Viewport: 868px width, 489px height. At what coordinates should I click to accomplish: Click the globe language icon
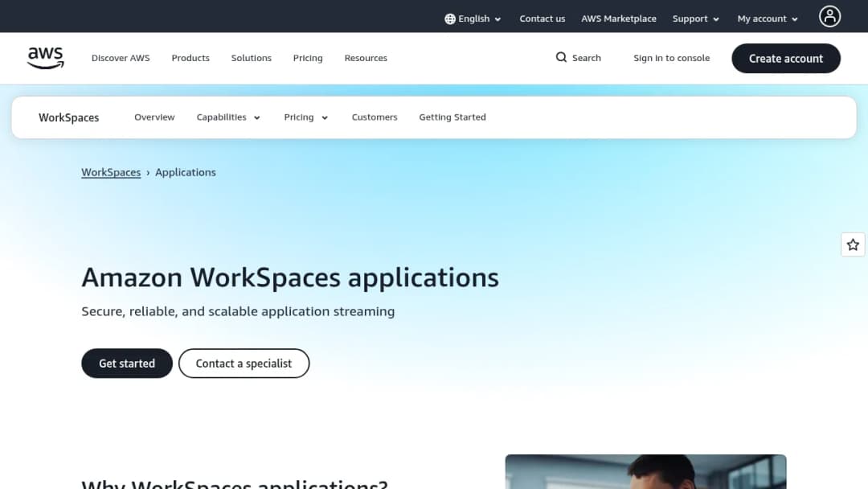pyautogui.click(x=450, y=18)
